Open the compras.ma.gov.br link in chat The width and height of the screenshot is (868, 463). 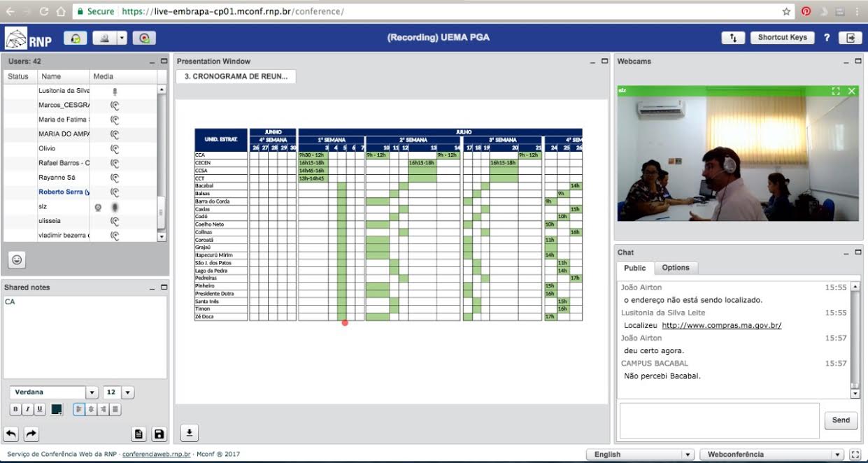[721, 325]
